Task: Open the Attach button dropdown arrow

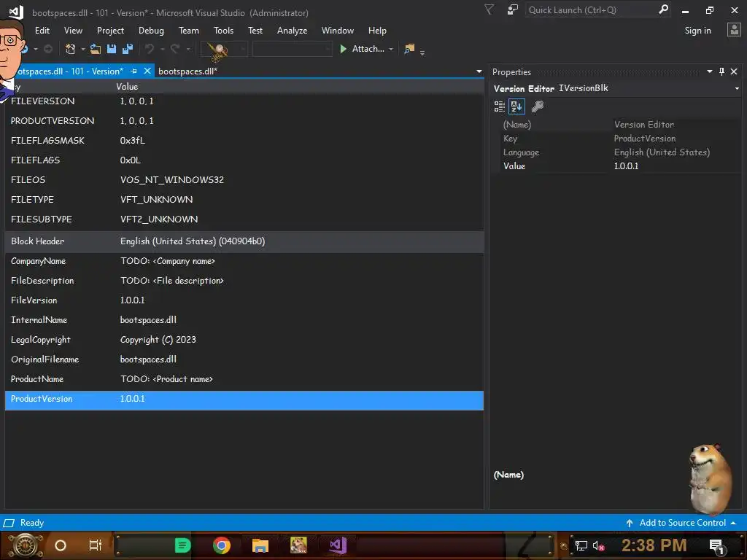Action: 391,49
